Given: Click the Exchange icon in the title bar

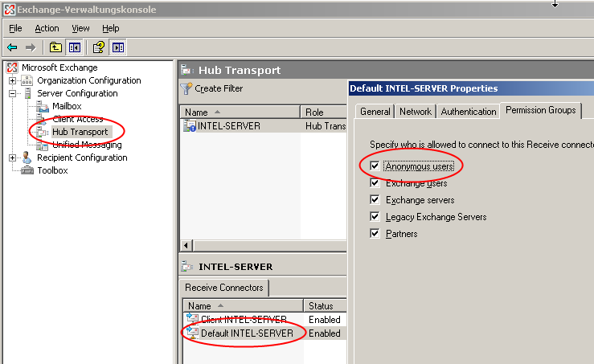Looking at the screenshot, I should tap(10, 10).
